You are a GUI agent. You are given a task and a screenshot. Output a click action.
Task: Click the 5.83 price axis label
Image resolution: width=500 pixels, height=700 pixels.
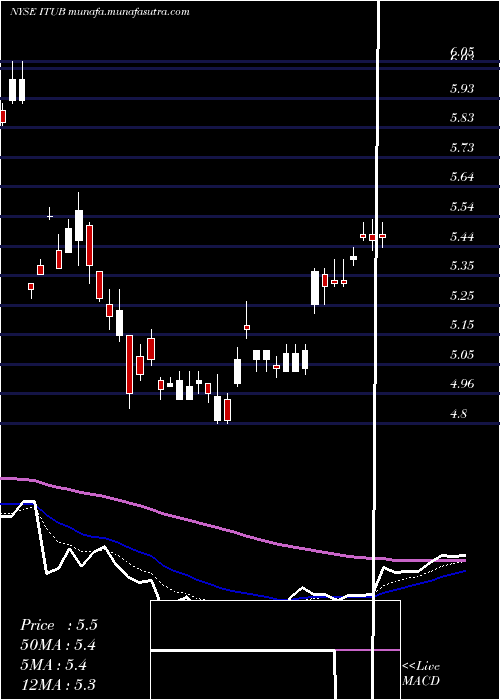pyautogui.click(x=462, y=118)
